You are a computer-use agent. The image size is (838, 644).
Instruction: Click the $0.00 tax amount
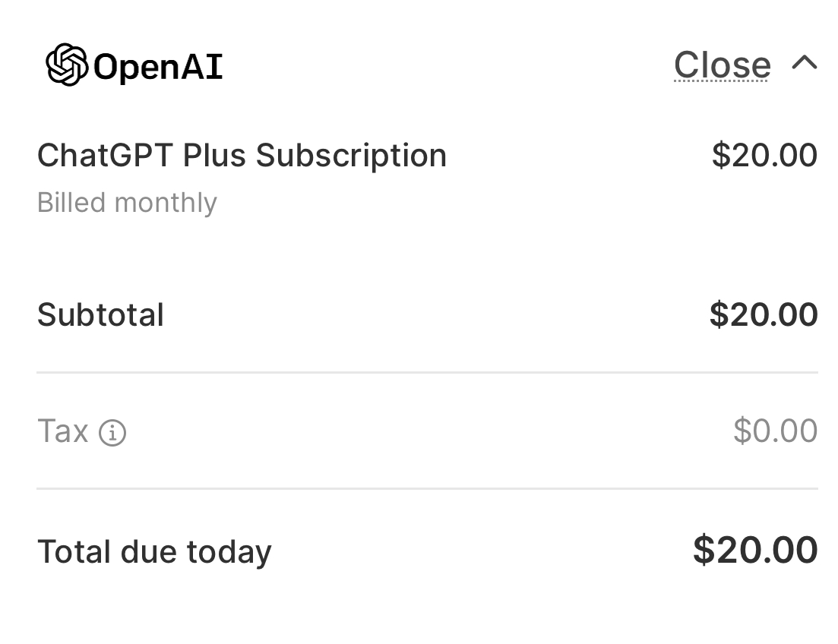775,431
